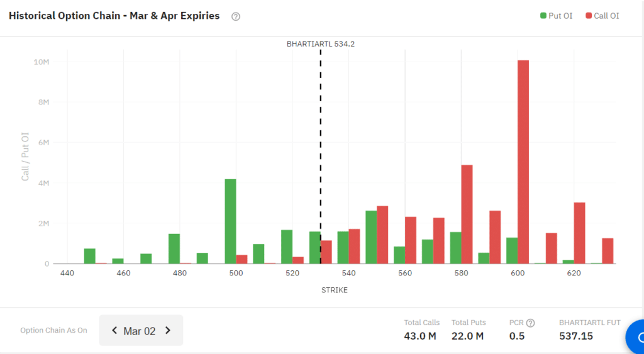Open the blue chat bubble widget
The width and height of the screenshot is (644, 354).
pos(635,337)
